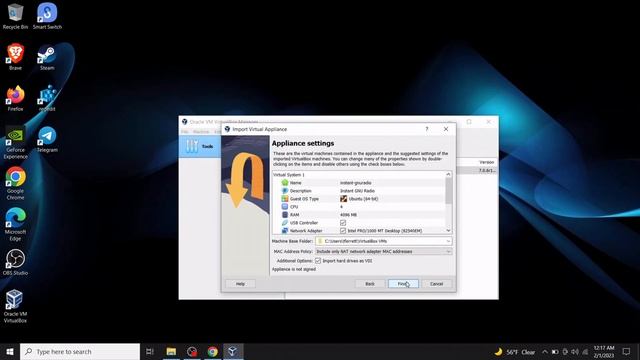
Task: Open Task View on the taskbar
Action: click(150, 351)
